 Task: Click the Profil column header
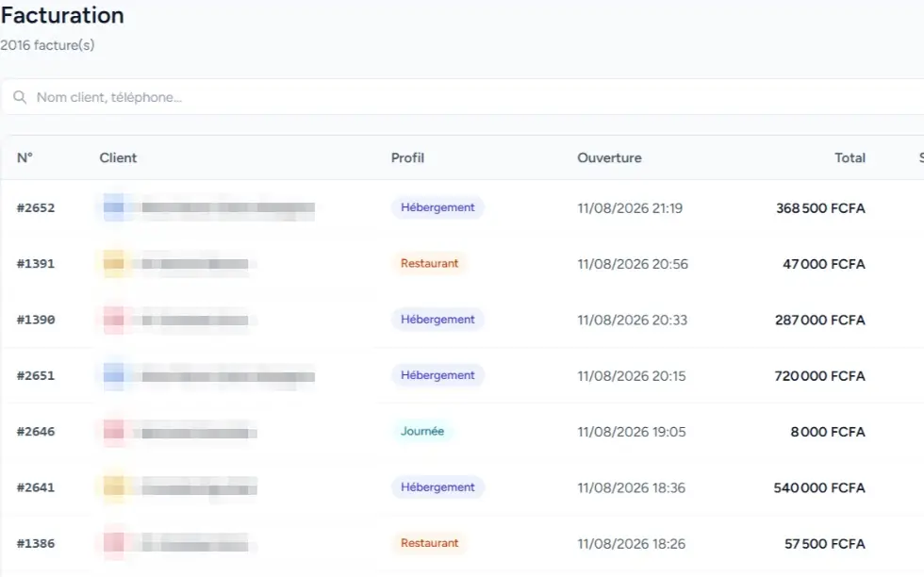[407, 158]
